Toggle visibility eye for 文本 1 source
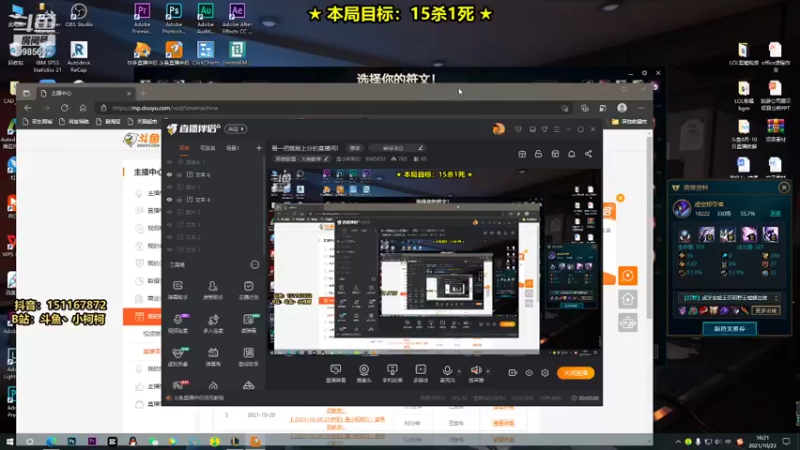This screenshot has height=450, width=800. (169, 249)
